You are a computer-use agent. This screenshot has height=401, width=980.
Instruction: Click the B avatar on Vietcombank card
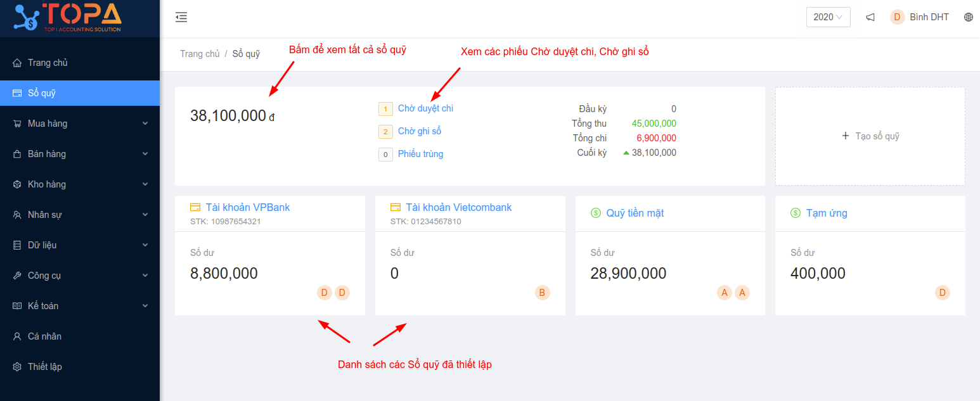tap(542, 293)
